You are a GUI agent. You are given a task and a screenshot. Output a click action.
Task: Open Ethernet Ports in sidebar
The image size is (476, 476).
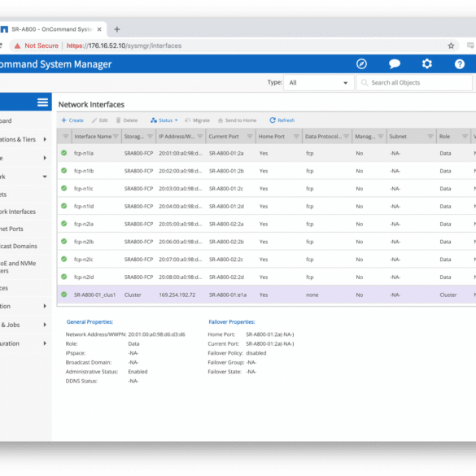tap(11, 229)
